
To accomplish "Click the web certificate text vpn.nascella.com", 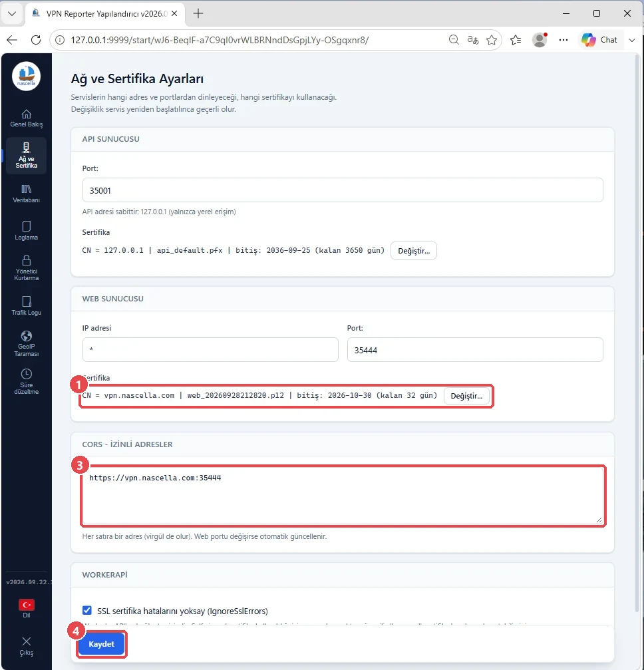I will click(139, 395).
